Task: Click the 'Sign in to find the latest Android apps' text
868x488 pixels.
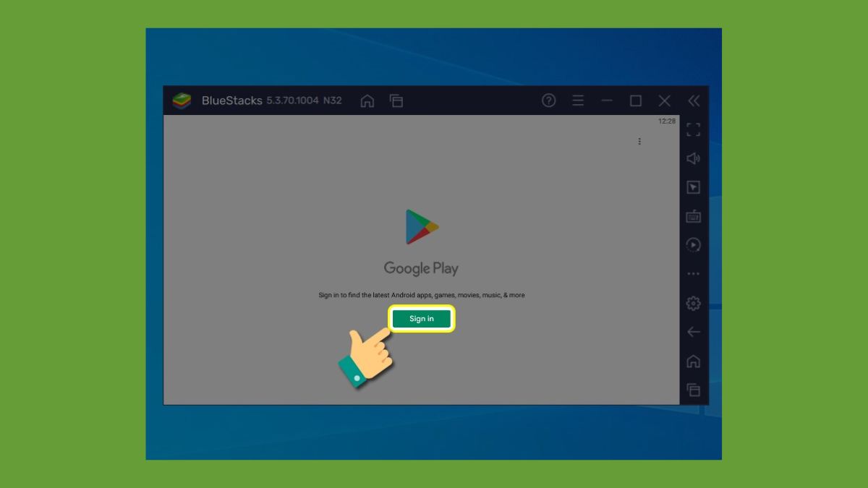Action: click(x=422, y=295)
